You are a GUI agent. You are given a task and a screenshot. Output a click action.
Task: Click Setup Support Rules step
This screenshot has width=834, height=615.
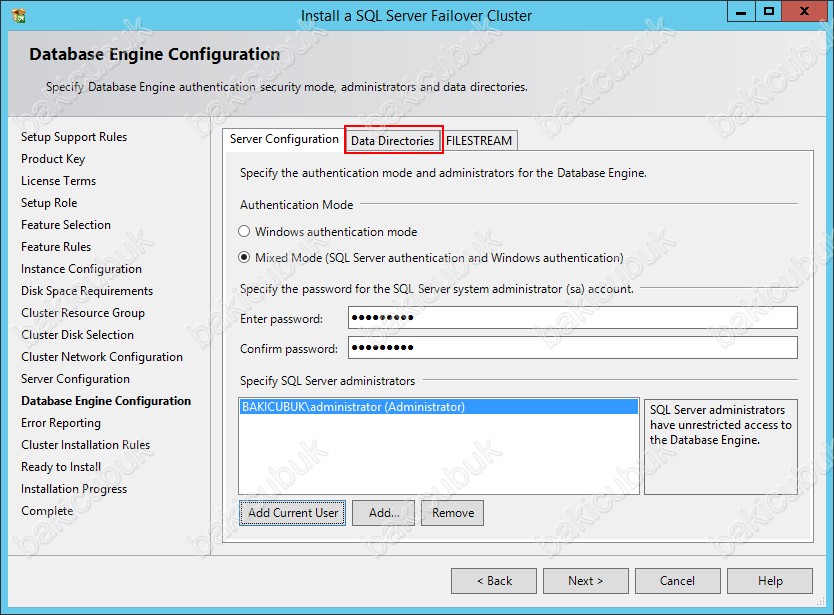click(x=74, y=137)
